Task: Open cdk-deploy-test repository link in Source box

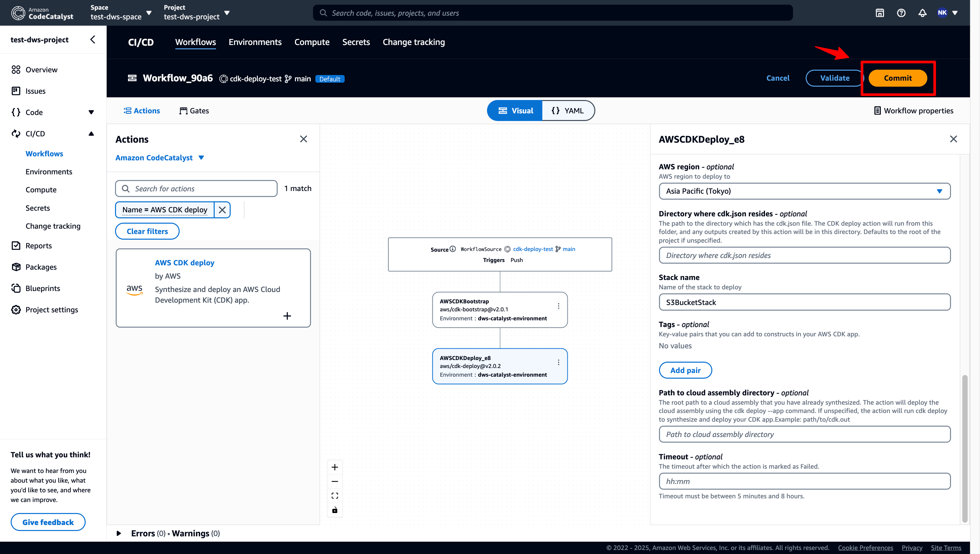Action: click(533, 249)
